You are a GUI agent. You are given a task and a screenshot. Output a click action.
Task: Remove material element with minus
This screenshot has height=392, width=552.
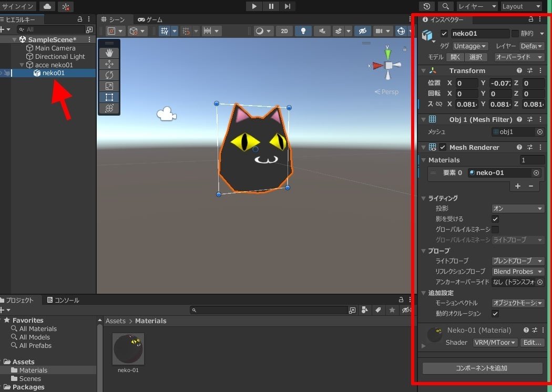pyautogui.click(x=531, y=186)
